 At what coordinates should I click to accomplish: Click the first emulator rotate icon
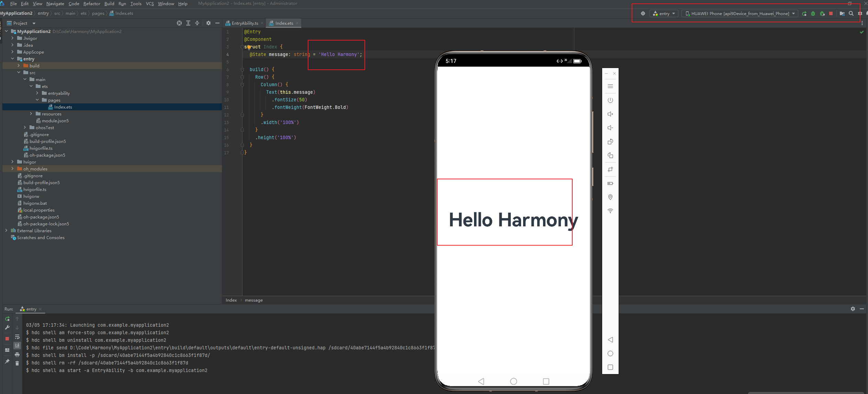(x=610, y=142)
